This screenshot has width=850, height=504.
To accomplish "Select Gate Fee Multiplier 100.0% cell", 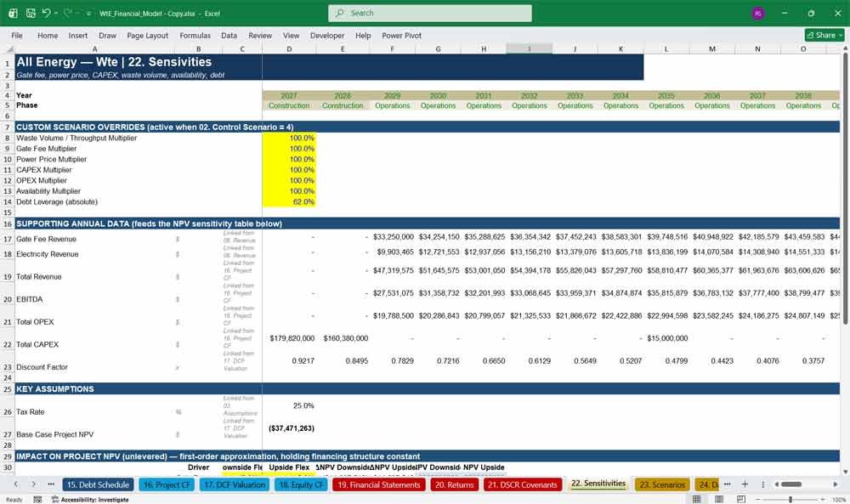I will tap(289, 149).
